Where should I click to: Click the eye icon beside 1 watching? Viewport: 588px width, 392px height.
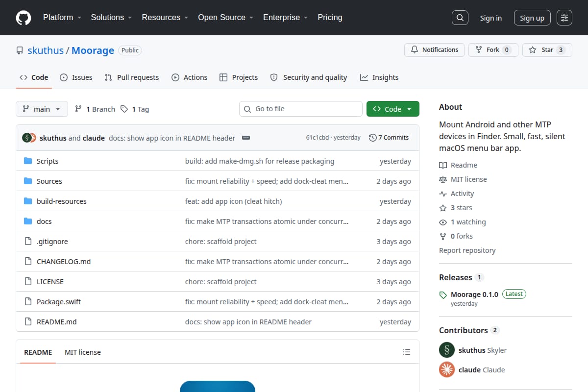[443, 222]
